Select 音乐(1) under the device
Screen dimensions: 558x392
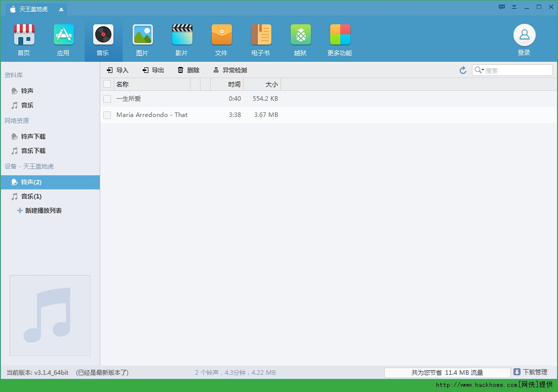[x=31, y=197]
